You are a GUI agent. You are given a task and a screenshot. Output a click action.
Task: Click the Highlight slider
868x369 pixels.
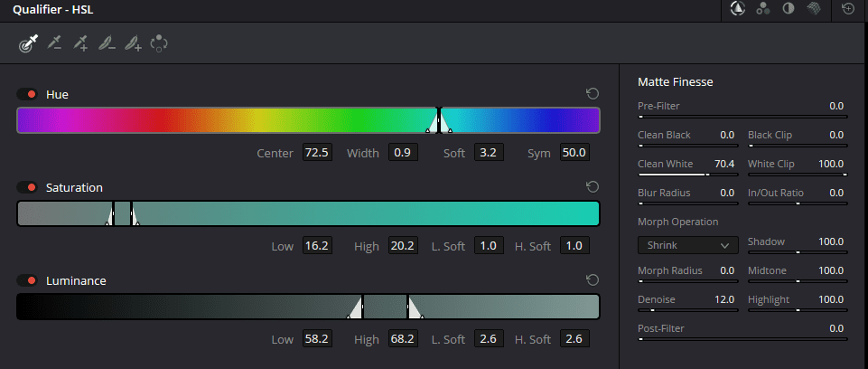click(x=798, y=310)
